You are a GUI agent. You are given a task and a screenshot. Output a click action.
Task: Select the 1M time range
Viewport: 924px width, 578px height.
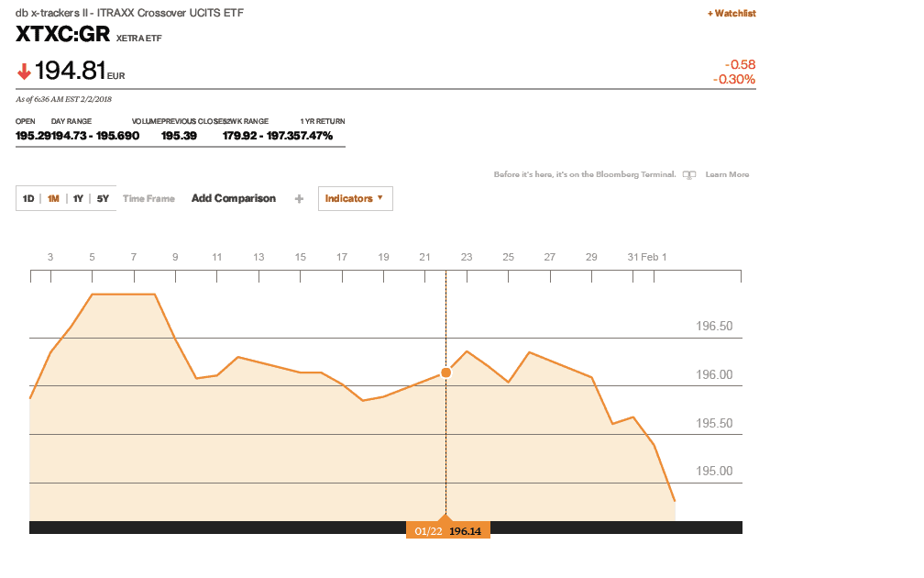coord(53,199)
